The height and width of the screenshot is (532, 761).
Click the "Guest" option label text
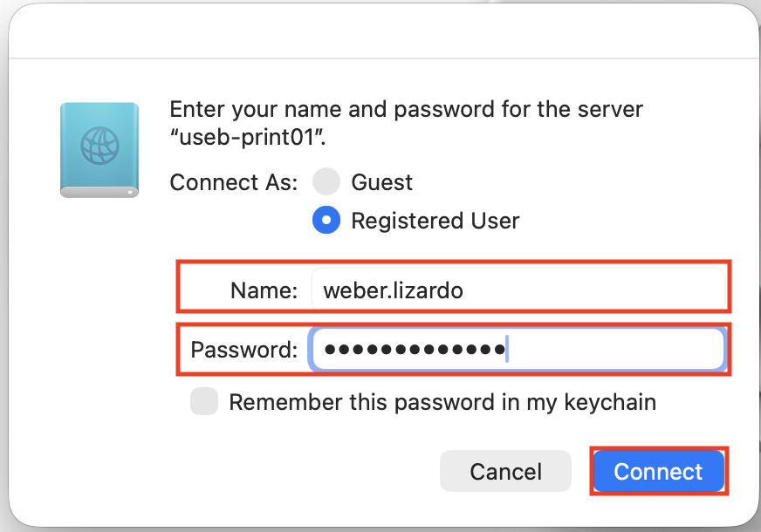(x=381, y=182)
